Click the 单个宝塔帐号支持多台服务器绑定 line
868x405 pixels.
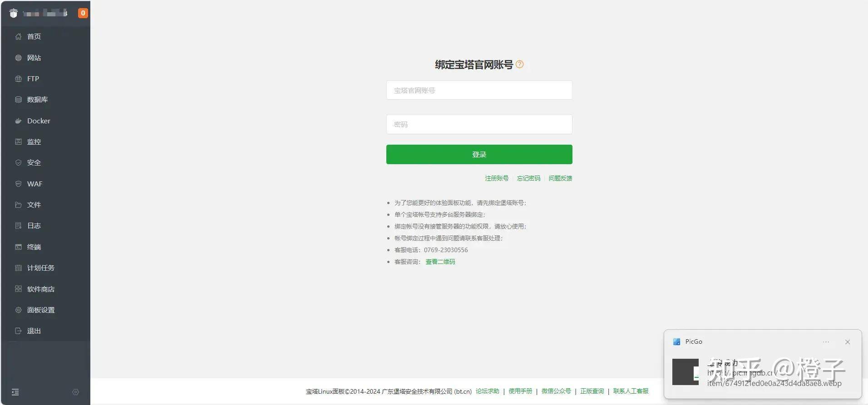point(439,215)
